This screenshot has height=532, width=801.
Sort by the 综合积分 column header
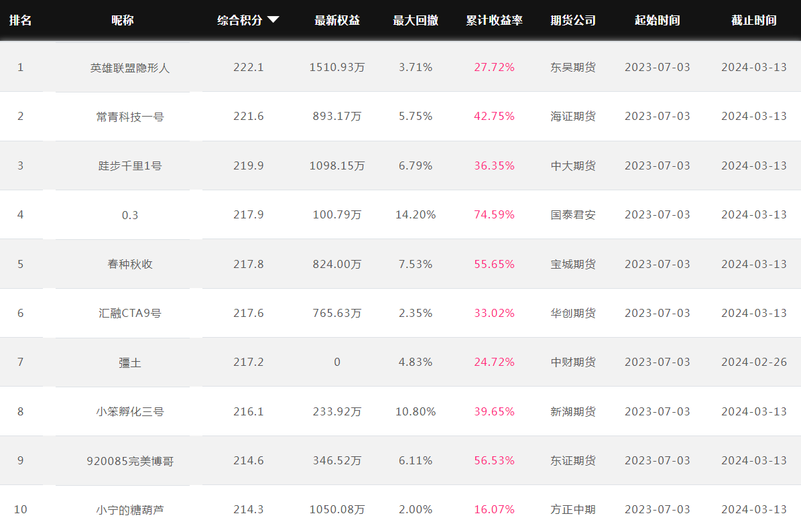[239, 20]
